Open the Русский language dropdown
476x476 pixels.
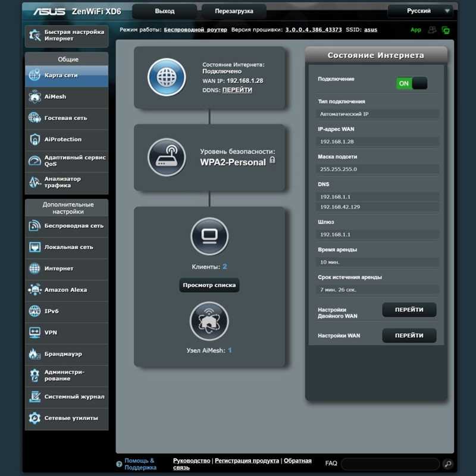coord(420,11)
